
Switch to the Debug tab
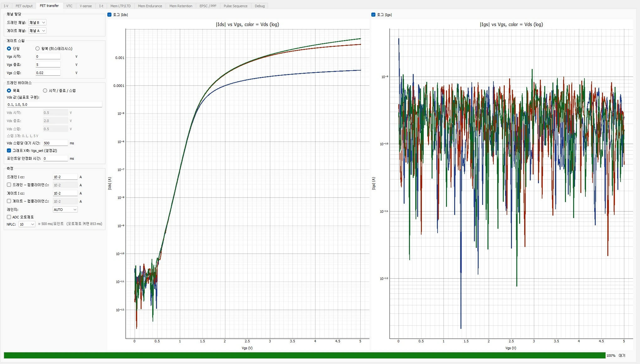click(x=260, y=6)
